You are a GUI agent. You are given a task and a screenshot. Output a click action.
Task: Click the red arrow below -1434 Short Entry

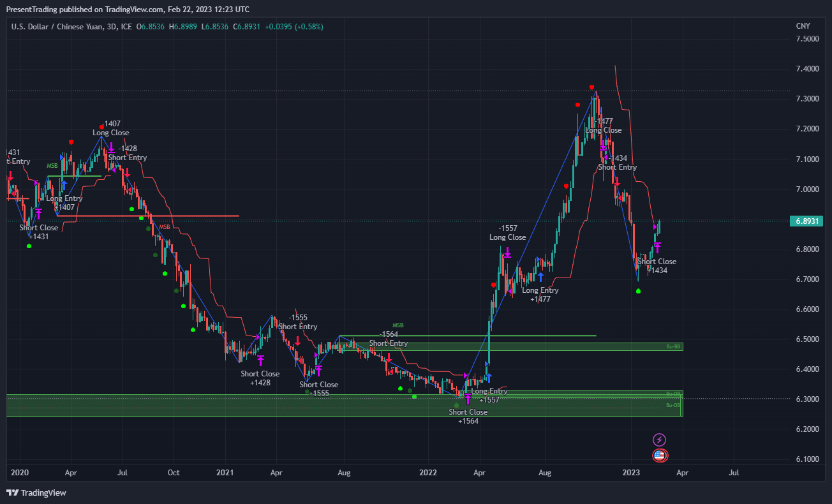pos(617,181)
